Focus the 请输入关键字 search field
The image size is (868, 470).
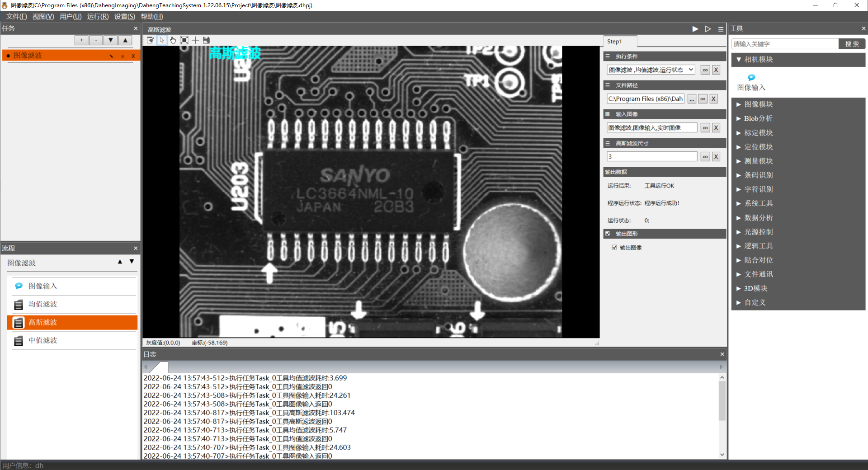point(784,44)
